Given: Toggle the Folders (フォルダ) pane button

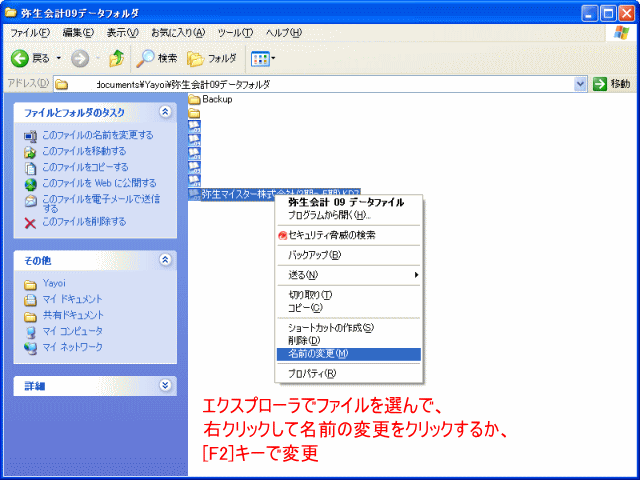Looking at the screenshot, I should (211, 59).
